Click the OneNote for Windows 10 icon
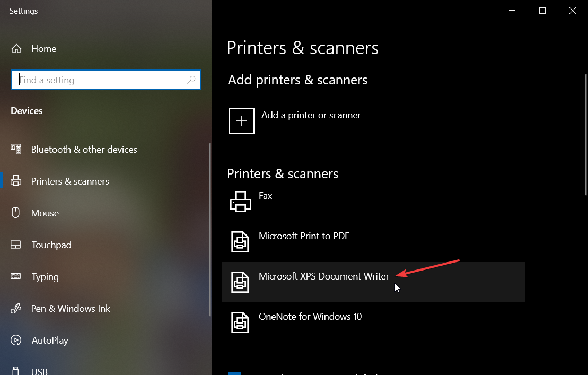Image resolution: width=588 pixels, height=375 pixels. tap(240, 322)
